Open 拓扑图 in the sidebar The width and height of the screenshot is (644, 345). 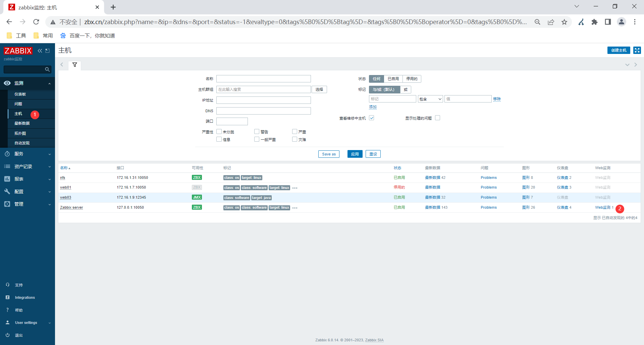click(20, 133)
